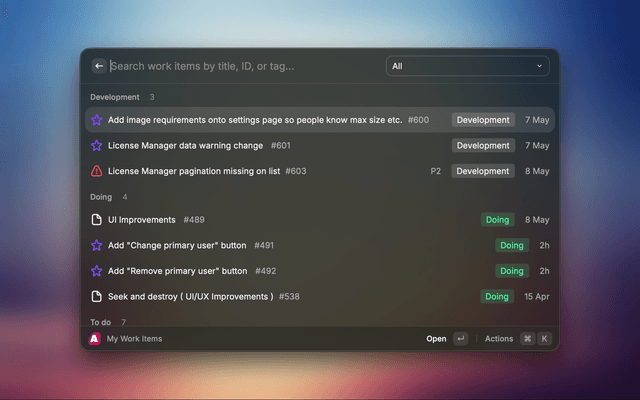640x400 pixels.
Task: Click Development tag on item #601
Action: (x=483, y=145)
